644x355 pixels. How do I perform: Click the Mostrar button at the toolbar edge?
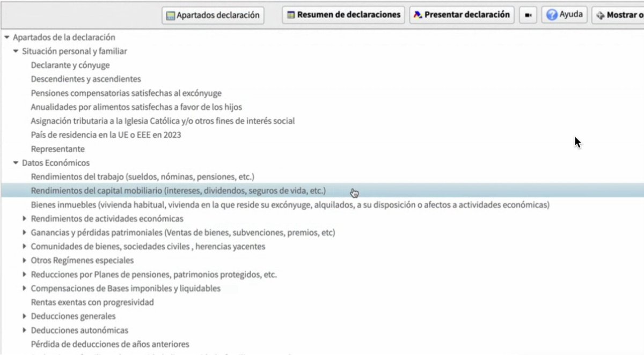618,15
